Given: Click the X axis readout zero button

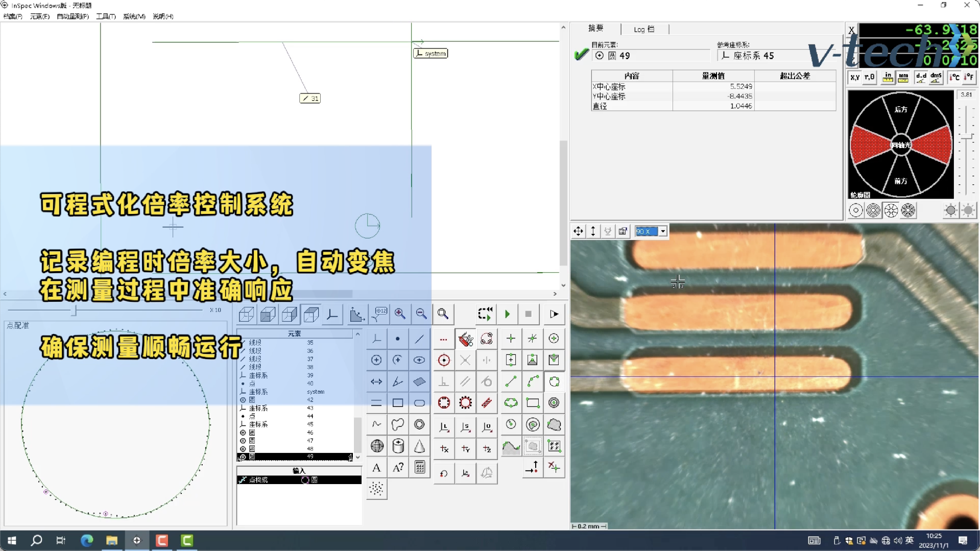Looking at the screenshot, I should coord(851,30).
